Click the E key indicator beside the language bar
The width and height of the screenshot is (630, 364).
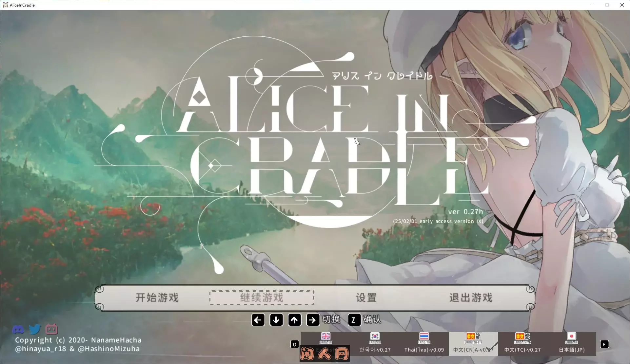[605, 344]
